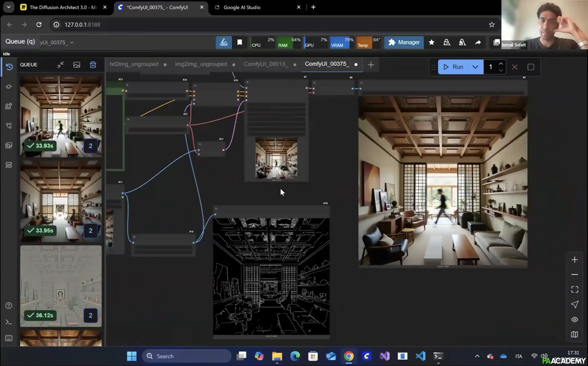The image size is (588, 366).
Task: Collapse the queue panel with the arrows icon
Action: coord(60,65)
